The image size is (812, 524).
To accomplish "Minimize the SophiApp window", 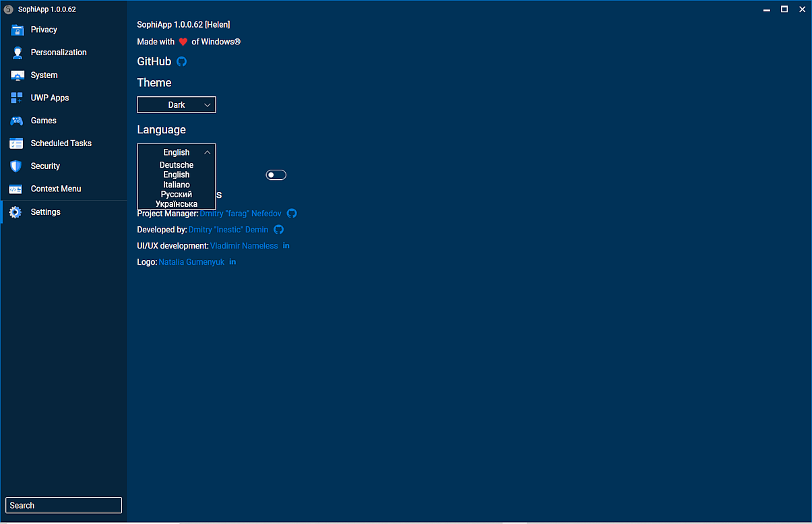I will coord(767,9).
